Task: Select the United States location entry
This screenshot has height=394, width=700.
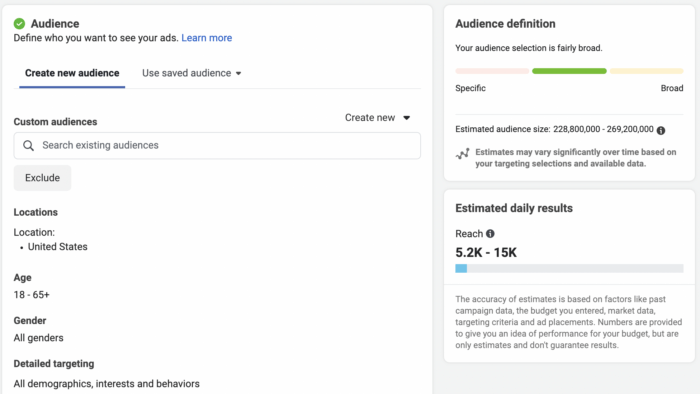Action: [x=58, y=247]
